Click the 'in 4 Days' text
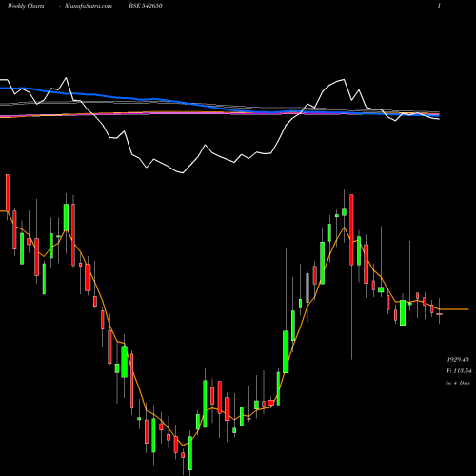476x476 pixels. [x=458, y=383]
